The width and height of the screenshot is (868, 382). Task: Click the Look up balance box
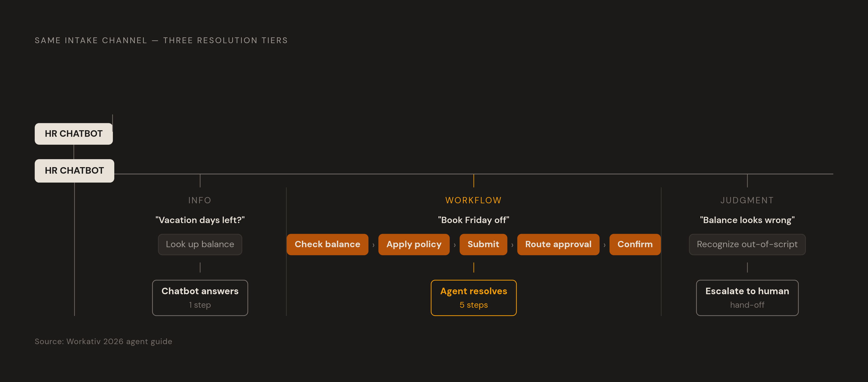(x=200, y=245)
